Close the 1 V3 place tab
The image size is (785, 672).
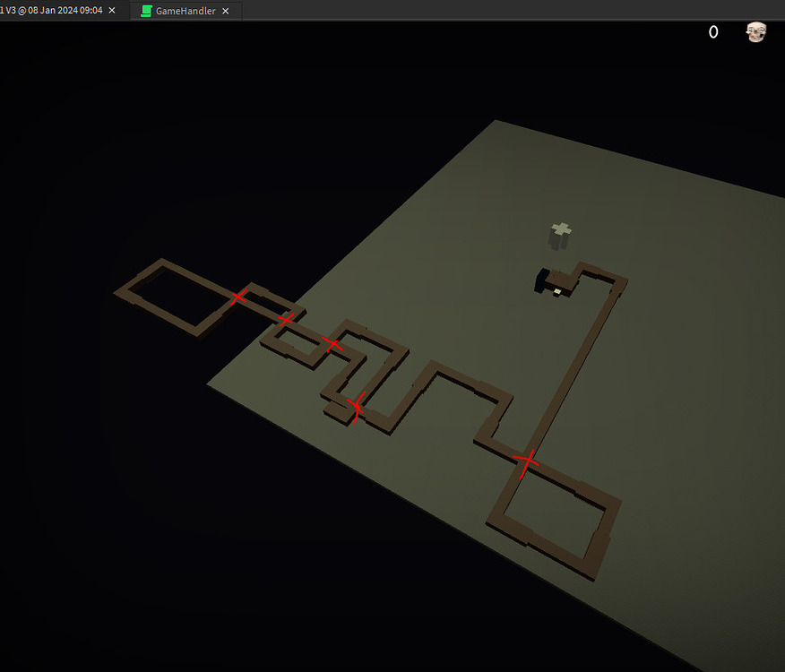pos(111,11)
